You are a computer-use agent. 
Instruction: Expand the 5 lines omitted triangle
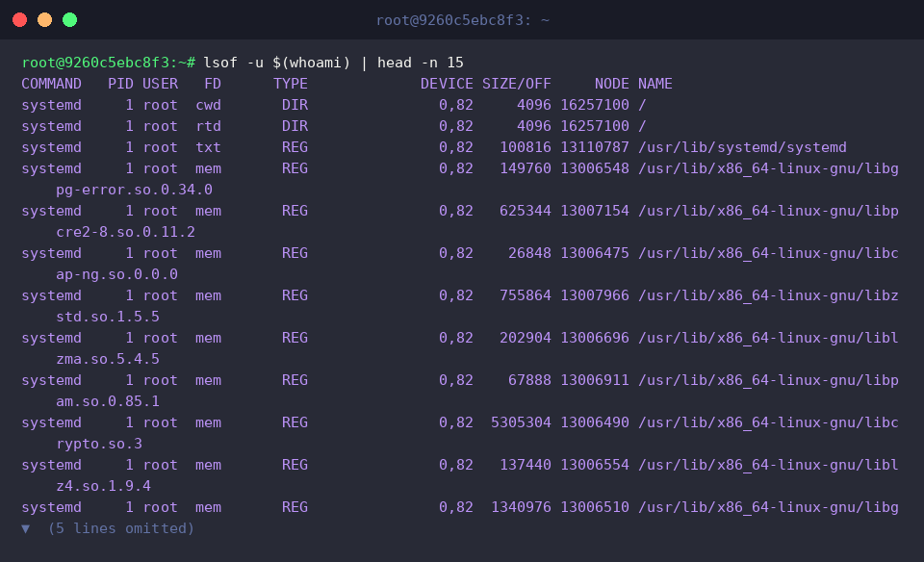25,529
